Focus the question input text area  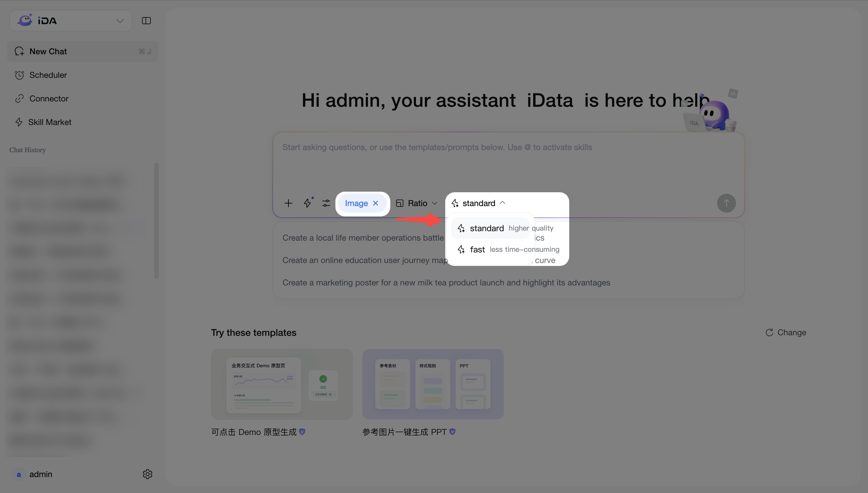[508, 162]
